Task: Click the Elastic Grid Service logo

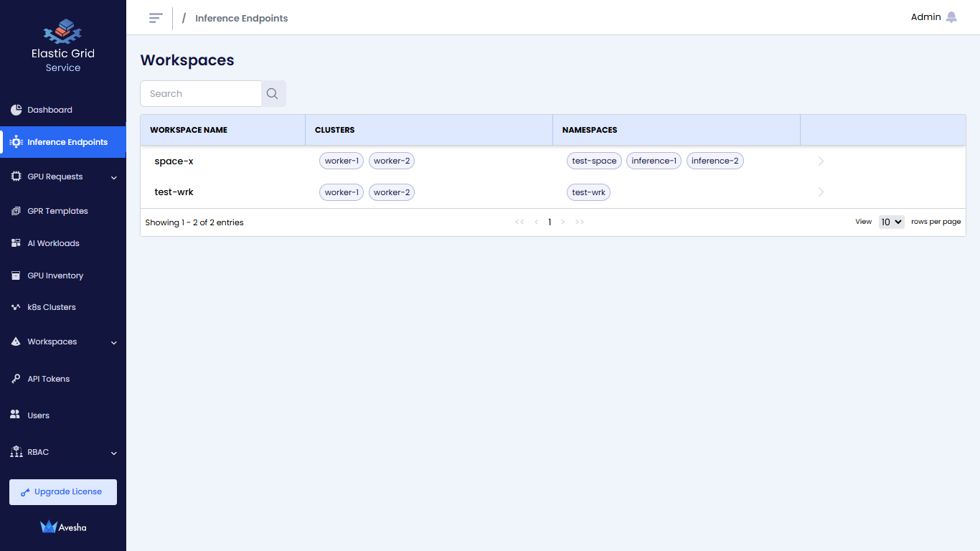Action: click(63, 32)
